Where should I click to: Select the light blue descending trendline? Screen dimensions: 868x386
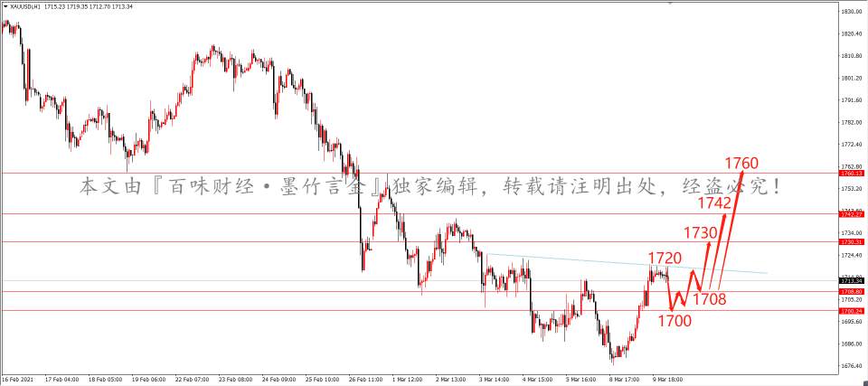click(626, 263)
